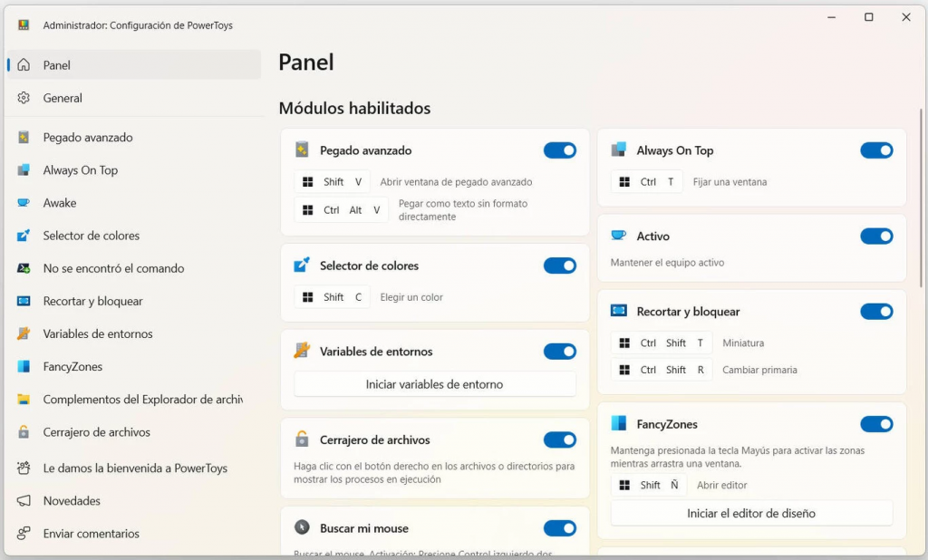Viewport: 928px width, 560px height.
Task: Switch off the FancyZones module toggle
Action: [876, 424]
